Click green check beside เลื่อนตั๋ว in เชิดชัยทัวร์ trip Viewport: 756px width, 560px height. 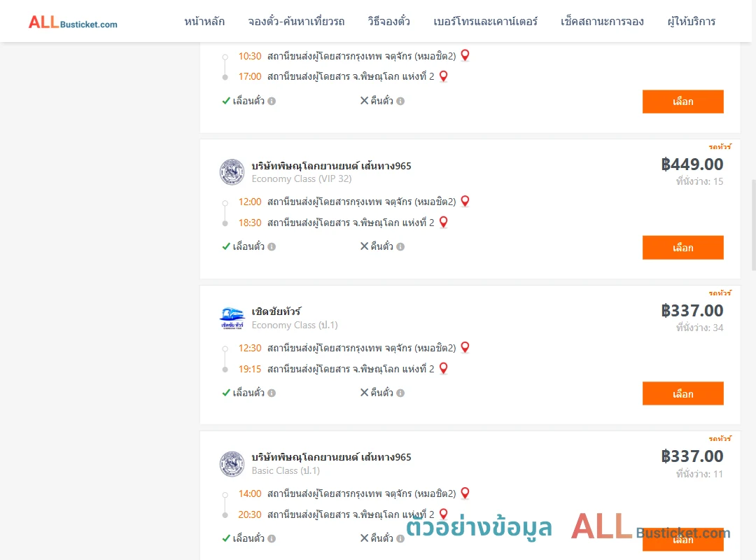pyautogui.click(x=226, y=393)
